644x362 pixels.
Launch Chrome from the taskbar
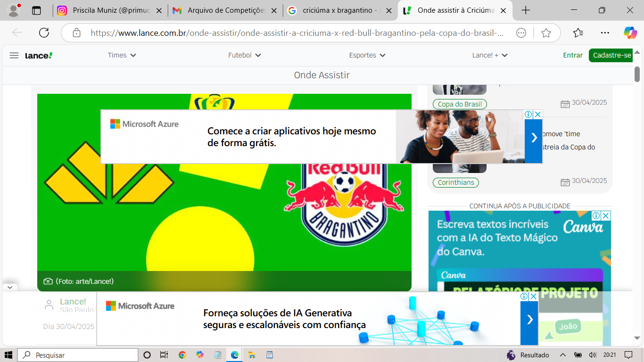[182, 355]
